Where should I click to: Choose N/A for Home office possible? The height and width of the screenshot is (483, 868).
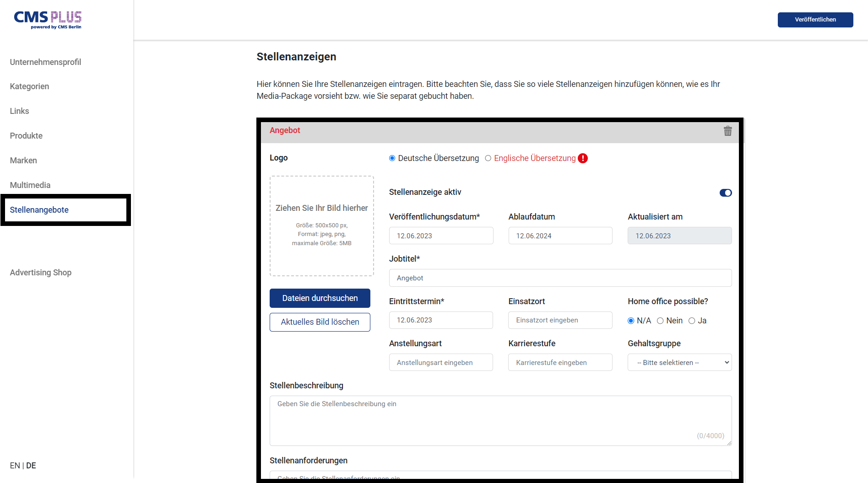coord(631,321)
